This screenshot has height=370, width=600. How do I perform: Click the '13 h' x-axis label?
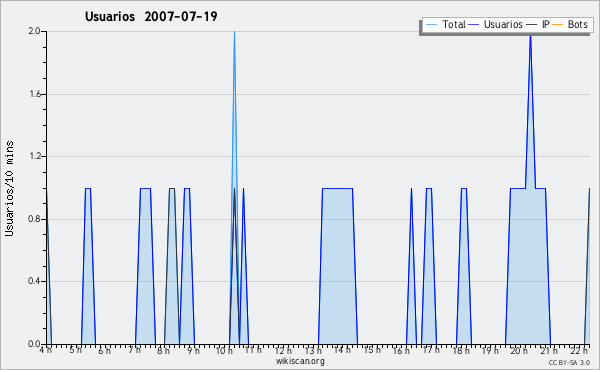coord(313,350)
